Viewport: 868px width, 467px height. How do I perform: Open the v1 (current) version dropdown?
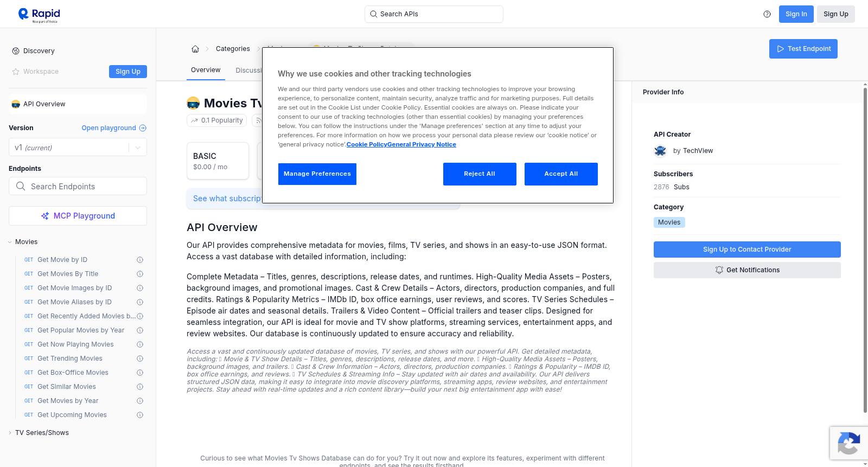(x=78, y=148)
